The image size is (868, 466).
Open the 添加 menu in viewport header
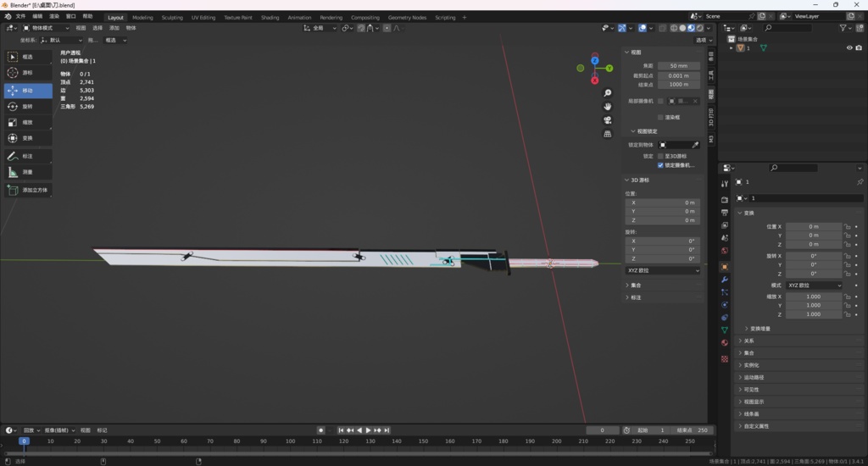coord(114,28)
